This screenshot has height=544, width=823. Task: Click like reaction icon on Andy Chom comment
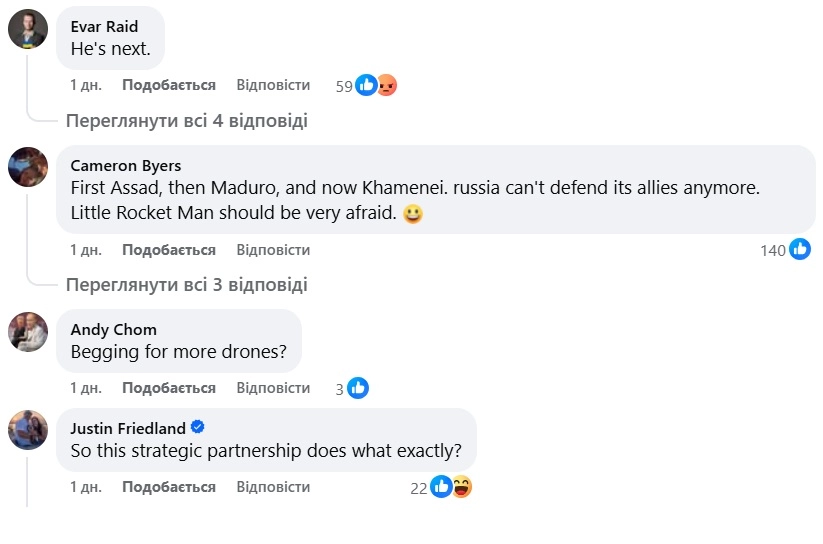point(357,388)
